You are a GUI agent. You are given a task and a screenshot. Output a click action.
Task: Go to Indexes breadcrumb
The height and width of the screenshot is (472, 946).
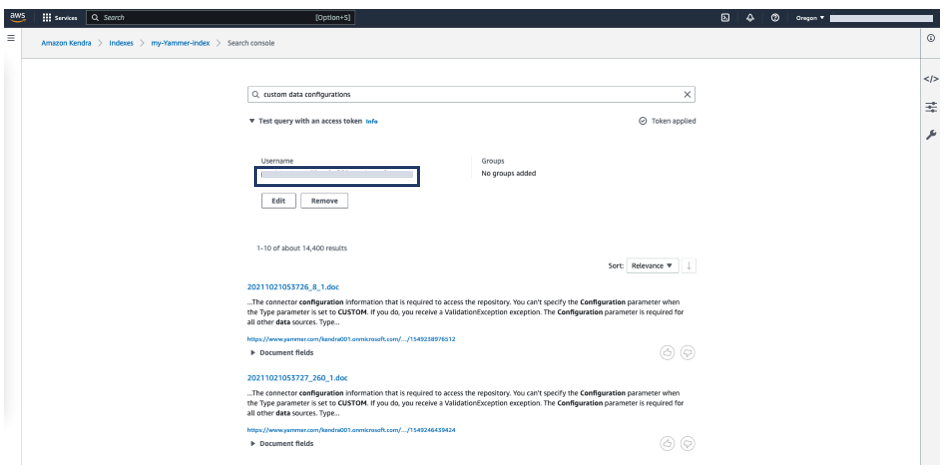[x=121, y=43]
